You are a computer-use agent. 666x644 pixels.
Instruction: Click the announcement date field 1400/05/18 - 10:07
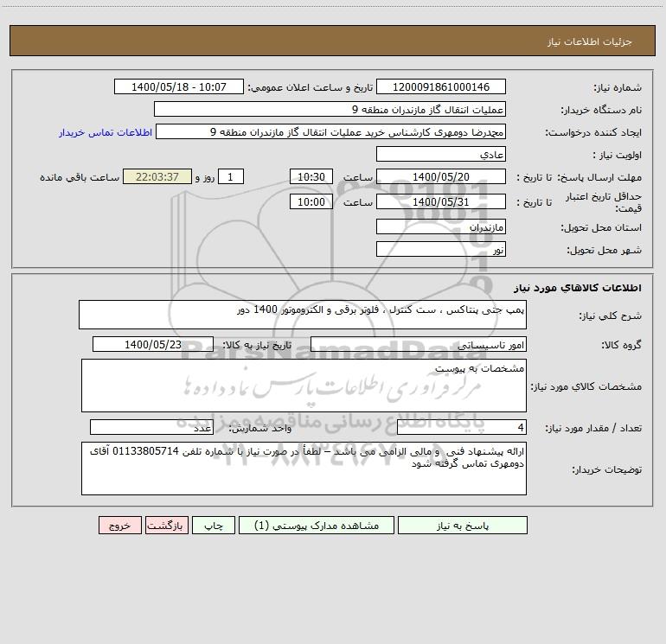click(179, 86)
